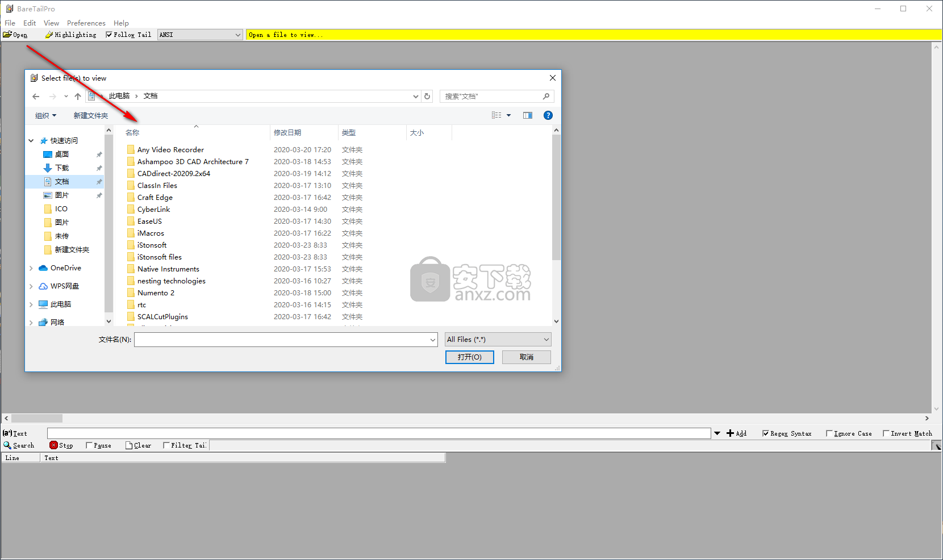Expand the OneDrive tree node
The image size is (943, 560).
tap(31, 268)
